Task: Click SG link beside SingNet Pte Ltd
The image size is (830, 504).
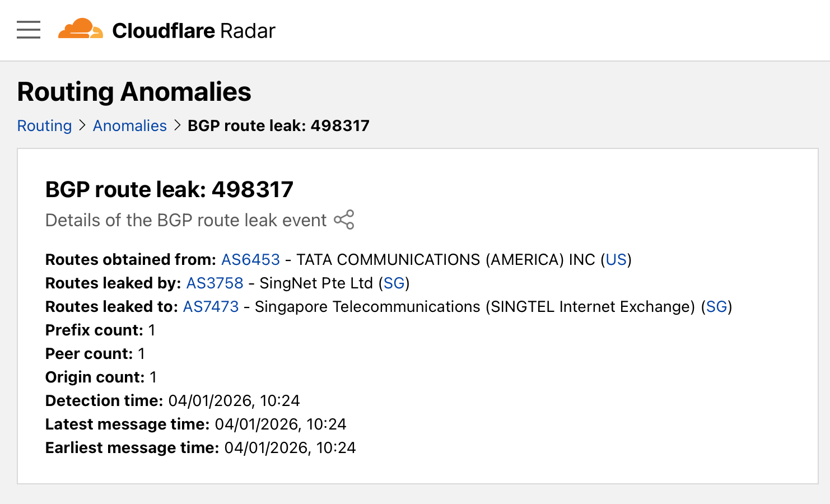Action: [394, 283]
